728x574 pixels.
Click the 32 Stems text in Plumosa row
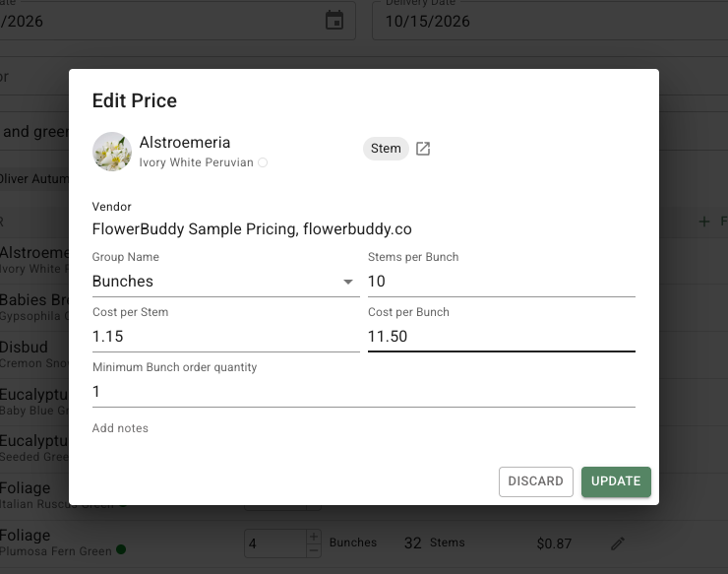(434, 542)
